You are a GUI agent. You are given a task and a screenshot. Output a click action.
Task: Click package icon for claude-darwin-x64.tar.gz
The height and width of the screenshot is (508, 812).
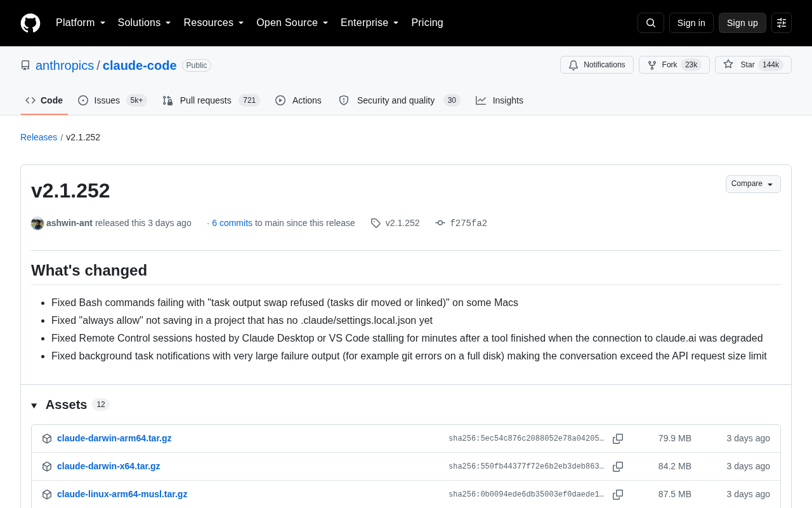coord(47,467)
